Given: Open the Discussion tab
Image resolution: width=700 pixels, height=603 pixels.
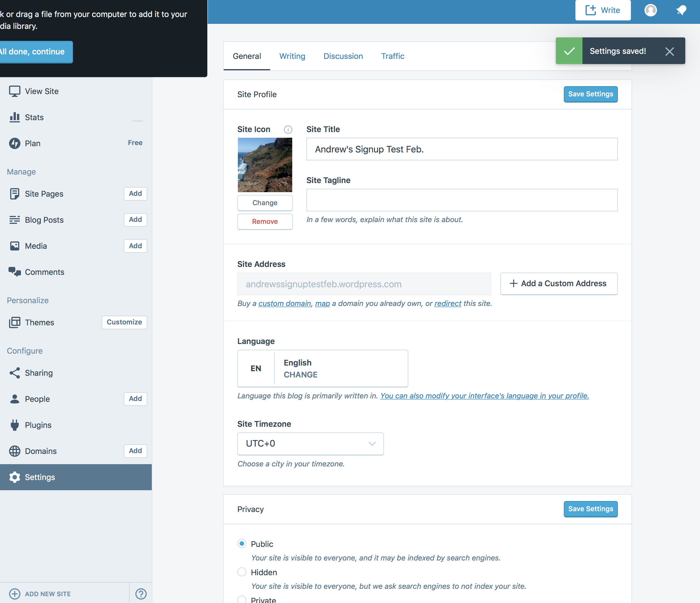Looking at the screenshot, I should click(x=343, y=56).
